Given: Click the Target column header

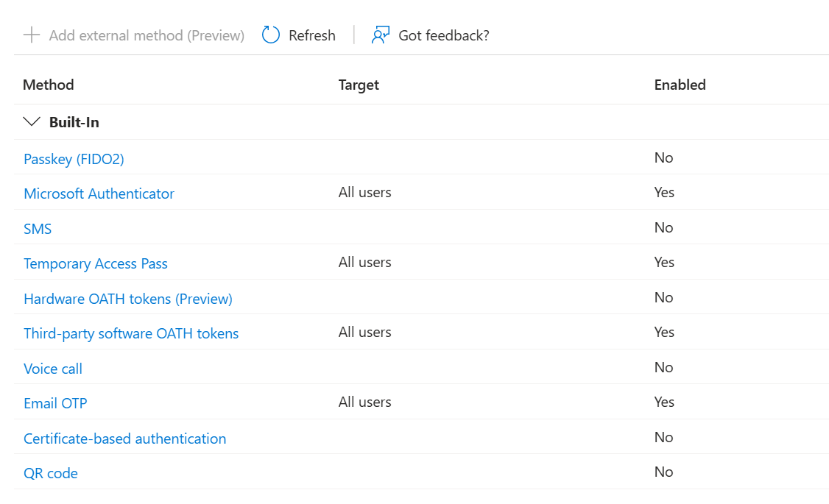Looking at the screenshot, I should pos(359,85).
